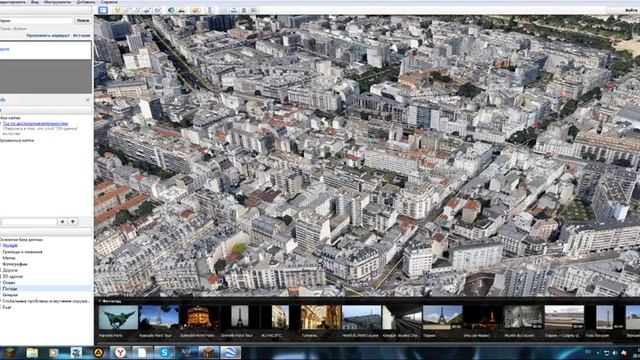The image size is (640, 360).
Task: Open Yandex Browser from taskbar
Action: (120, 352)
